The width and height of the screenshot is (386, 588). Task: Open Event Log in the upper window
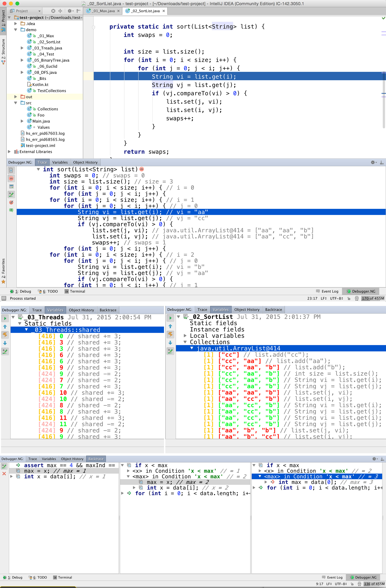tap(327, 291)
